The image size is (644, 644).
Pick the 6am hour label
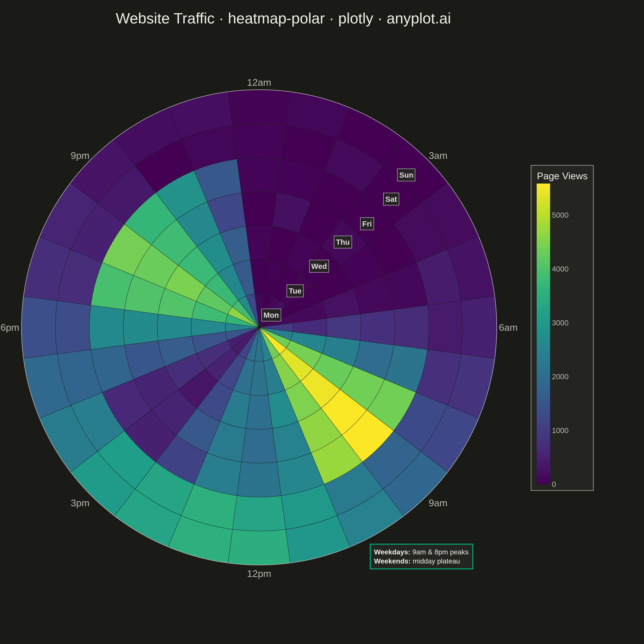[508, 328]
